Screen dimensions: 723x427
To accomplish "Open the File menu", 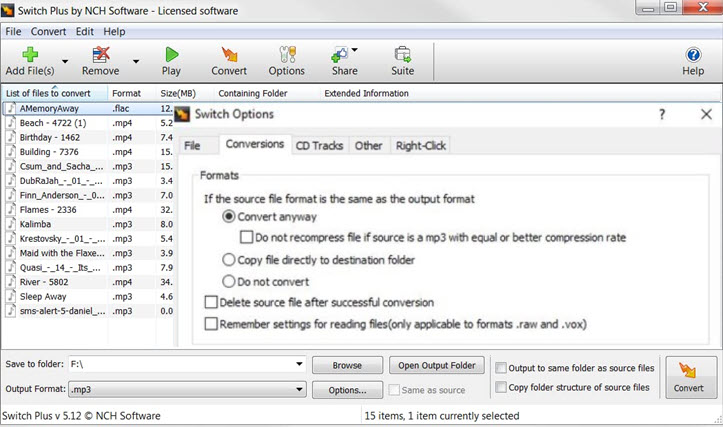I will pos(13,31).
